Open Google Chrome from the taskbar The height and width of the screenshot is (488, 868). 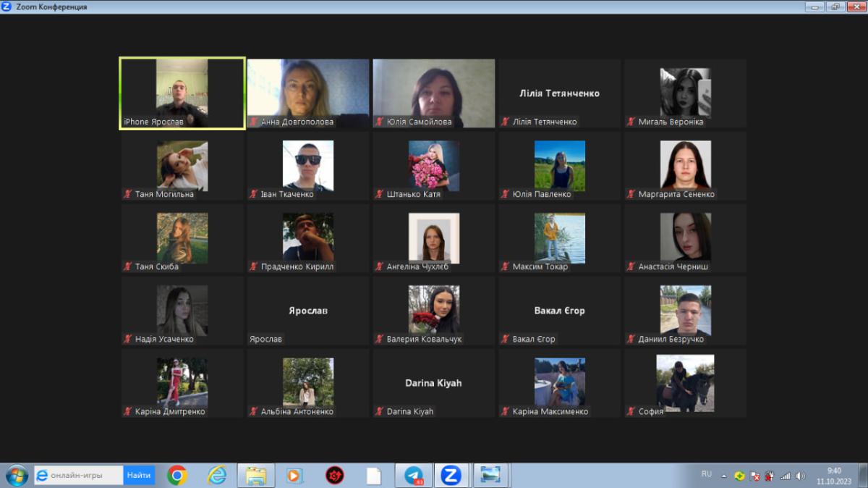coord(177,476)
